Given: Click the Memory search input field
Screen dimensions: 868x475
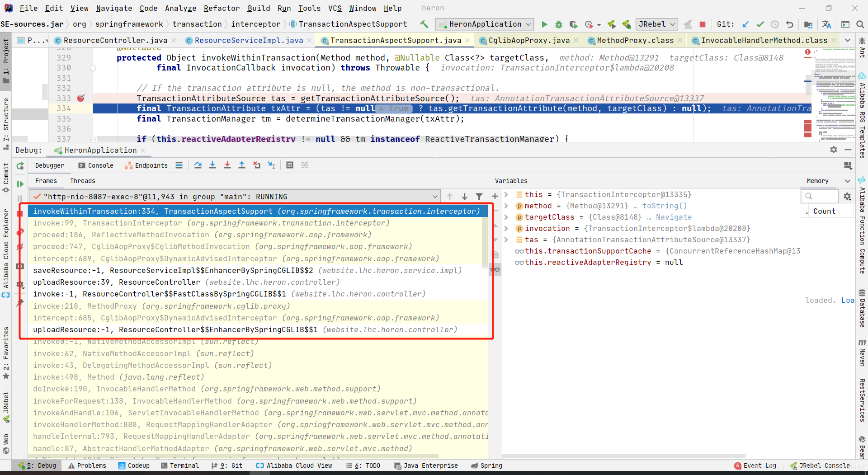Looking at the screenshot, I should (x=820, y=196).
